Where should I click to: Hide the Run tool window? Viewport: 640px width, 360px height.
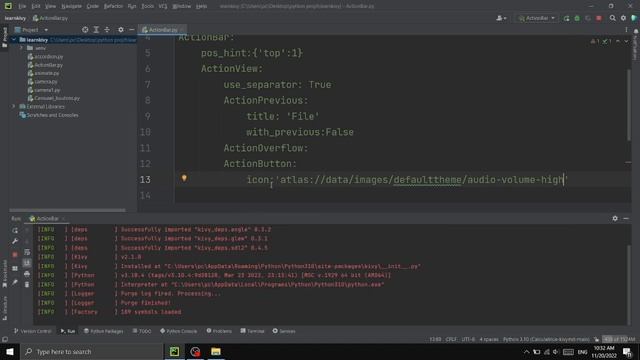pyautogui.click(x=626, y=219)
